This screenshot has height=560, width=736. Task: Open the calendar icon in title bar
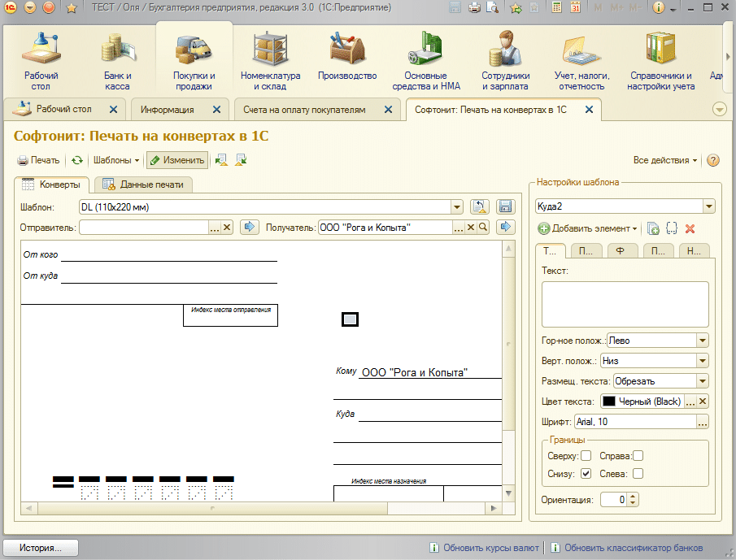(x=575, y=8)
